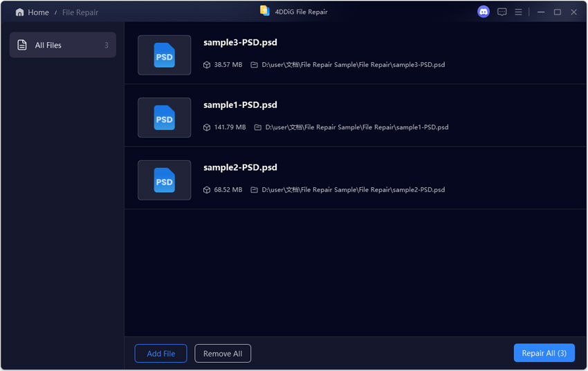The image size is (588, 371).
Task: Select the sample2-PSD.psd PSD thumbnail
Action: 164,180
